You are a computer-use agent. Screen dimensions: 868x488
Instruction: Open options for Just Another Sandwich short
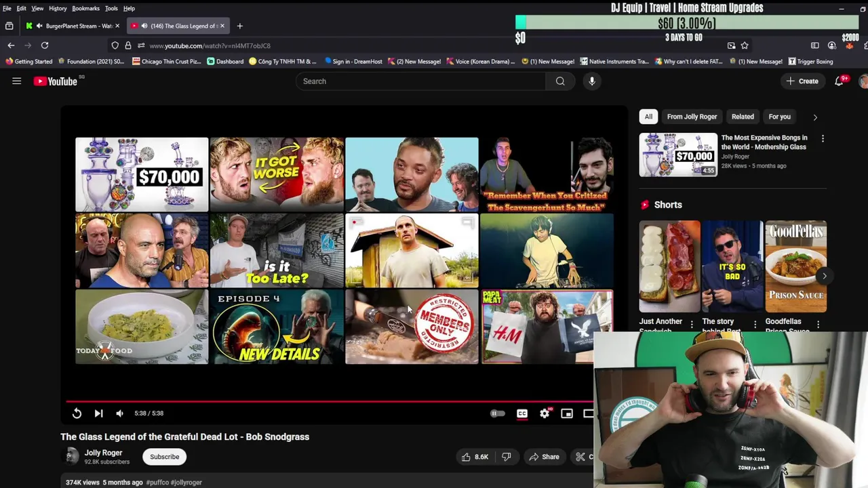point(692,324)
